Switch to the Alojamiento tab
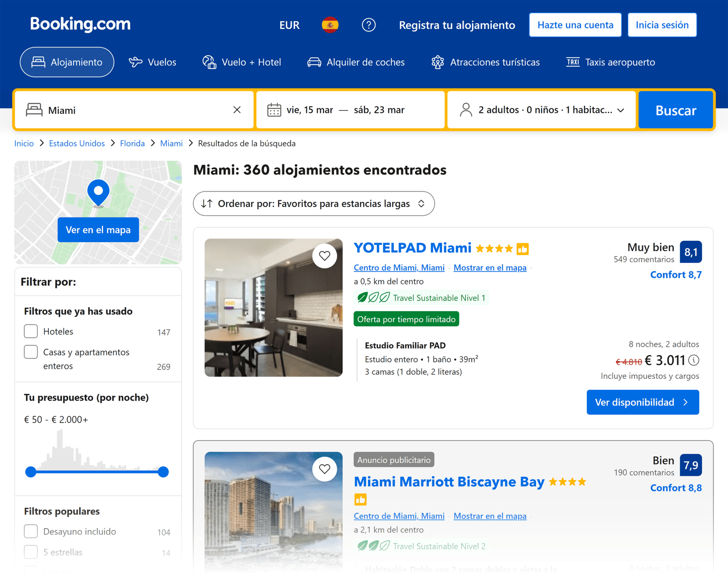728x577 pixels. pos(67,62)
